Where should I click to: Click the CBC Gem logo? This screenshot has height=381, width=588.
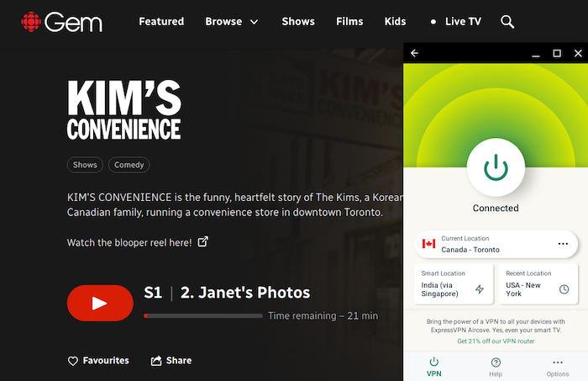click(x=62, y=22)
